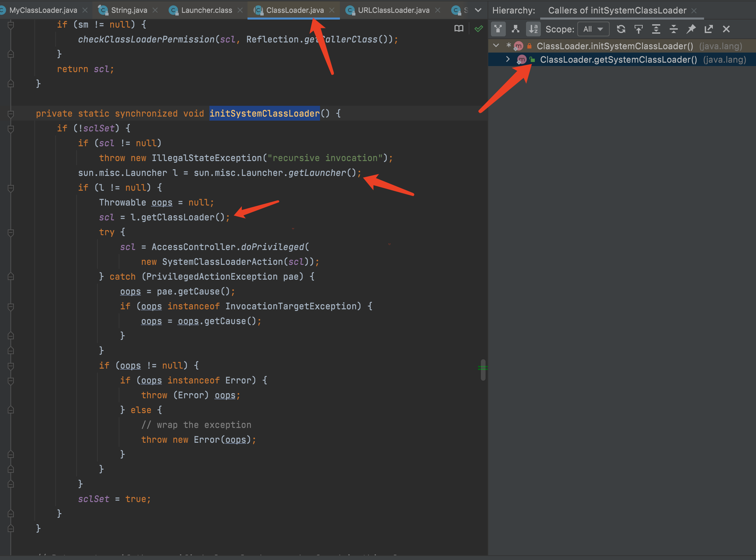Close the Launcher.class tab
This screenshot has height=560, width=756.
tap(240, 10)
